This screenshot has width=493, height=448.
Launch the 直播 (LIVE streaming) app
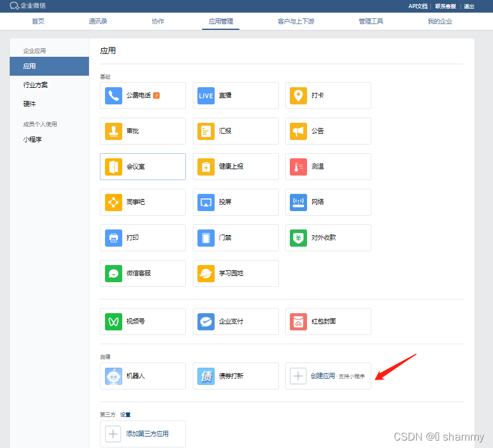click(x=235, y=95)
